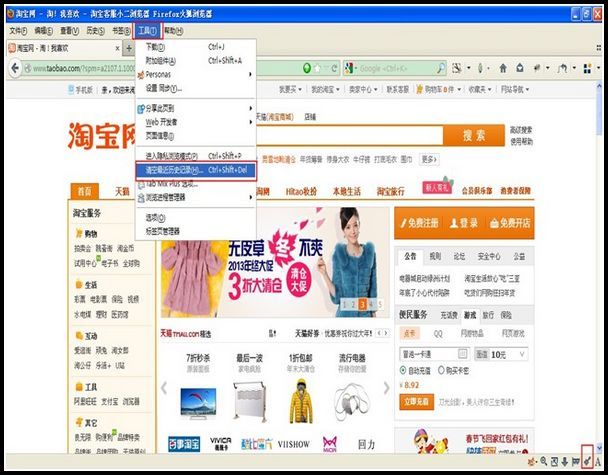The width and height of the screenshot is (608, 475).
Task: Click the Personas fox icon in status bar
Action: pyautogui.click(x=532, y=461)
